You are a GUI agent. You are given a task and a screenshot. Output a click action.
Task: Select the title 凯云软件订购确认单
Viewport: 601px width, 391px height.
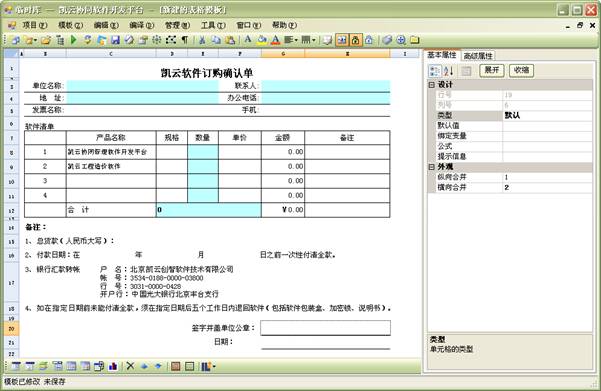[x=207, y=73]
